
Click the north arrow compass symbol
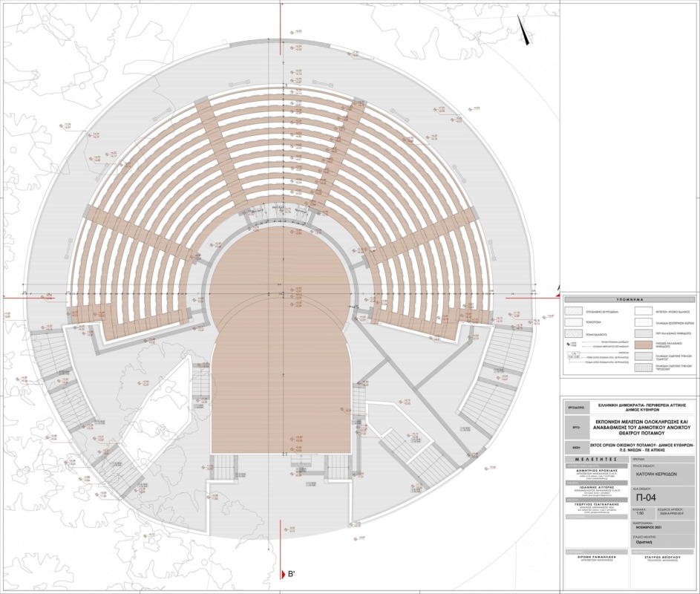[525, 31]
